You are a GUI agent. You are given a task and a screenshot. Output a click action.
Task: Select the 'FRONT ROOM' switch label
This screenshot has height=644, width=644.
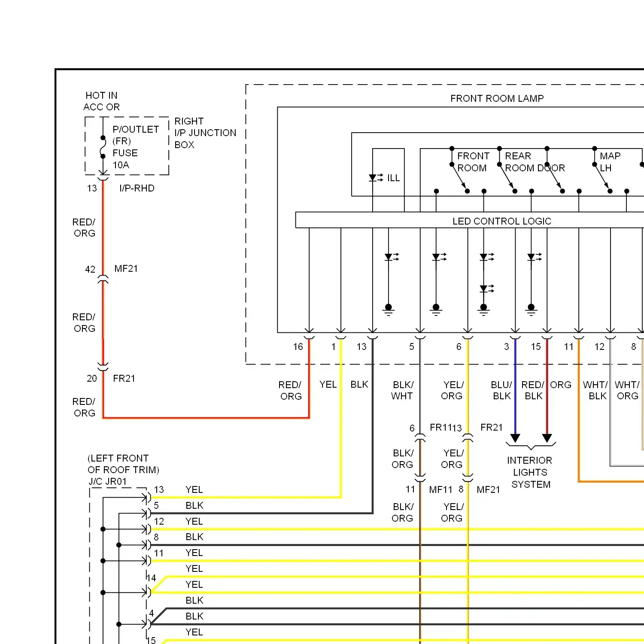pyautogui.click(x=473, y=162)
